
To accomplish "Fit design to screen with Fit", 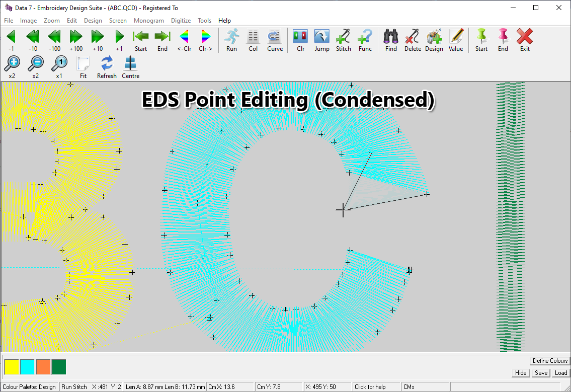I will tap(83, 67).
